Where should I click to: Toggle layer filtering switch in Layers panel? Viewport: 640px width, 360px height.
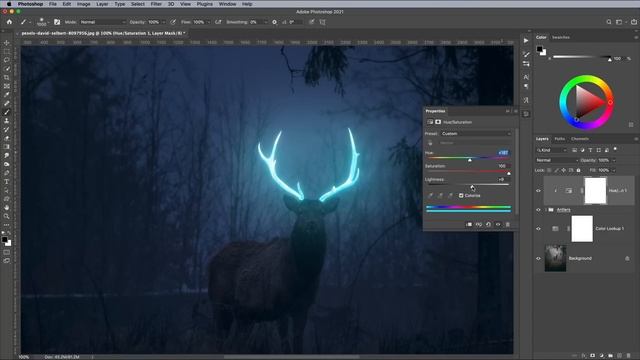[616, 149]
